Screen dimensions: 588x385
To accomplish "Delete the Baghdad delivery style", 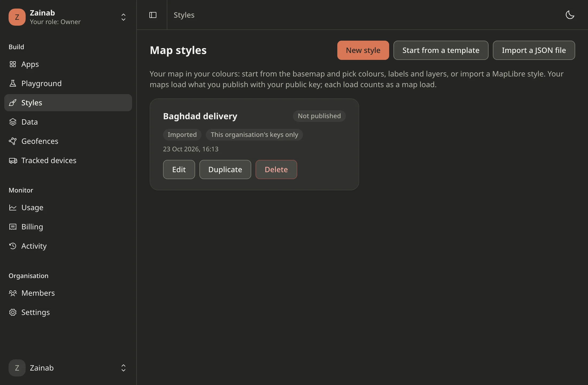I will [x=276, y=170].
